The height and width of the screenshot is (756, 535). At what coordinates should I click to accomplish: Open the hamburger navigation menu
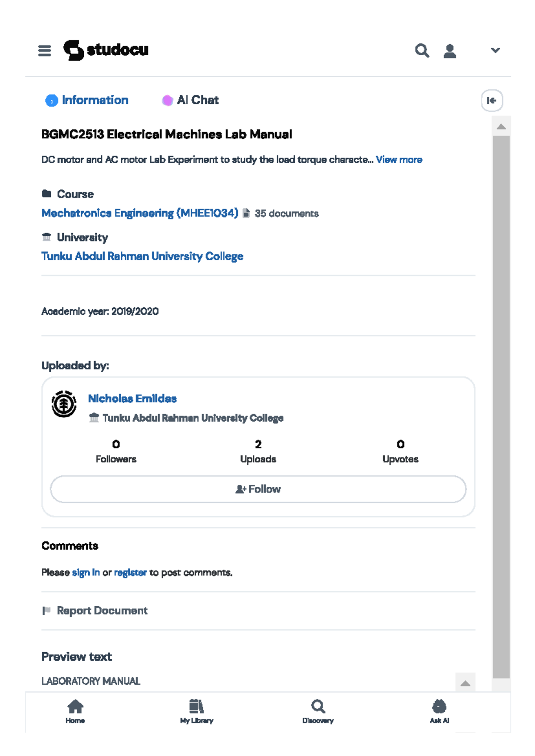pyautogui.click(x=45, y=51)
